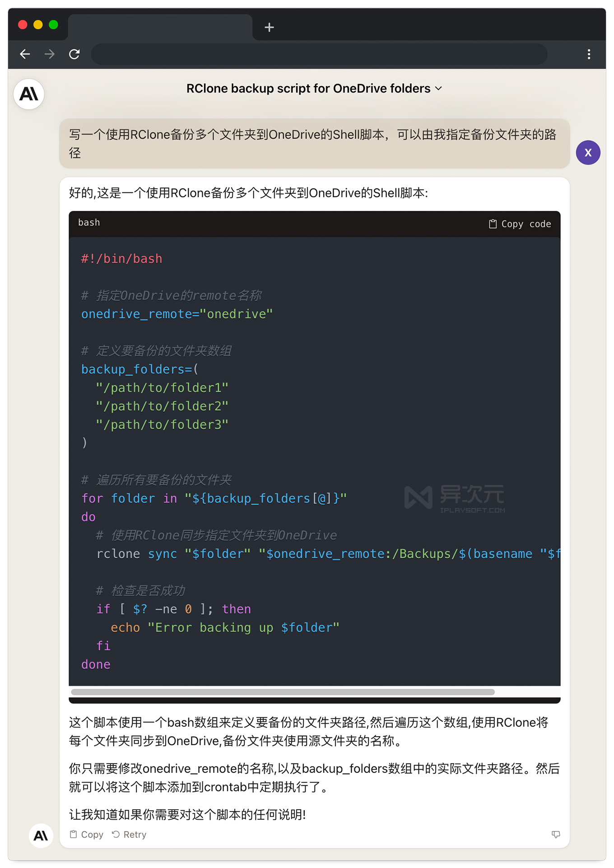Click the Anthropic logo at top left

(29, 94)
